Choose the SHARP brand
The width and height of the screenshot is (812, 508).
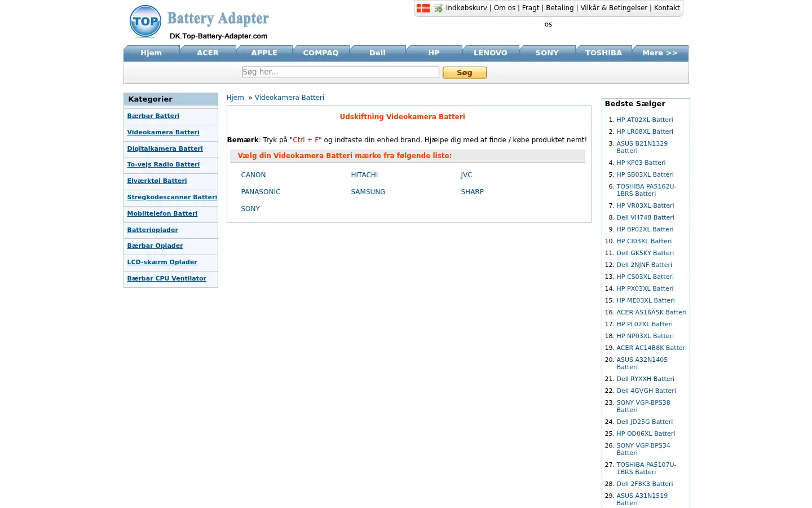pyautogui.click(x=473, y=192)
